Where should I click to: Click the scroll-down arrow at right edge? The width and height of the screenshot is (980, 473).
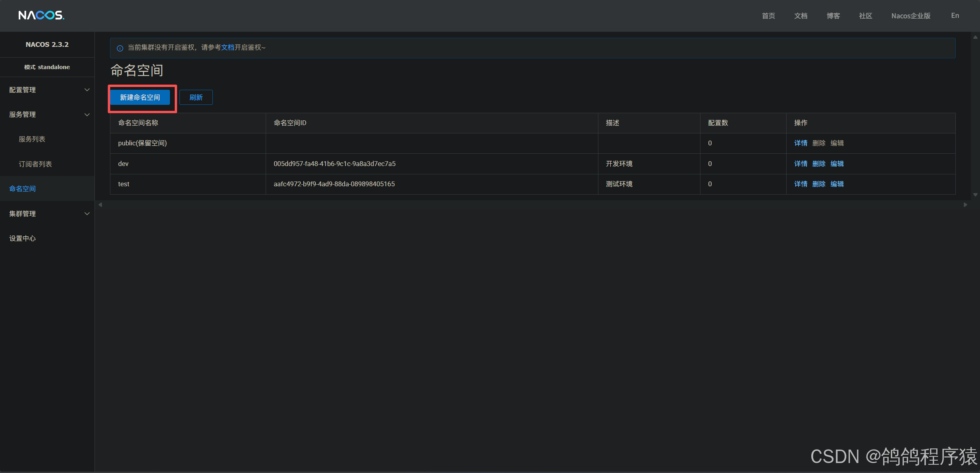tap(975, 195)
